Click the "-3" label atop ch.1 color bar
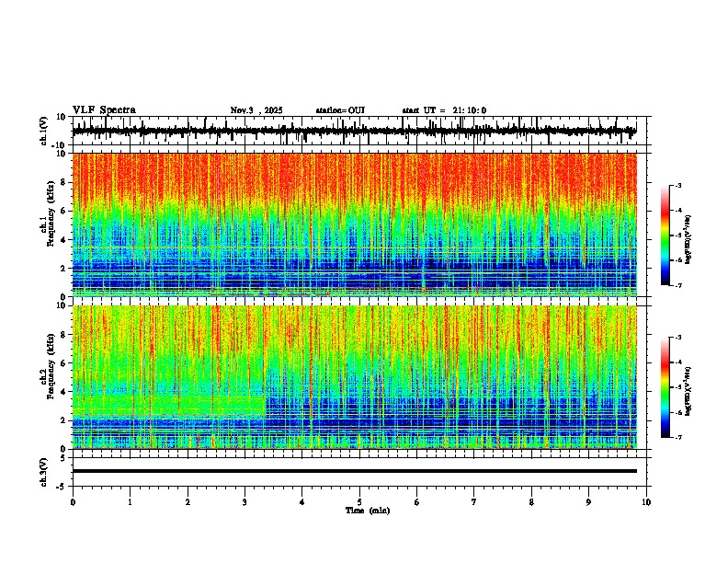The width and height of the screenshot is (728, 563). pos(677,186)
